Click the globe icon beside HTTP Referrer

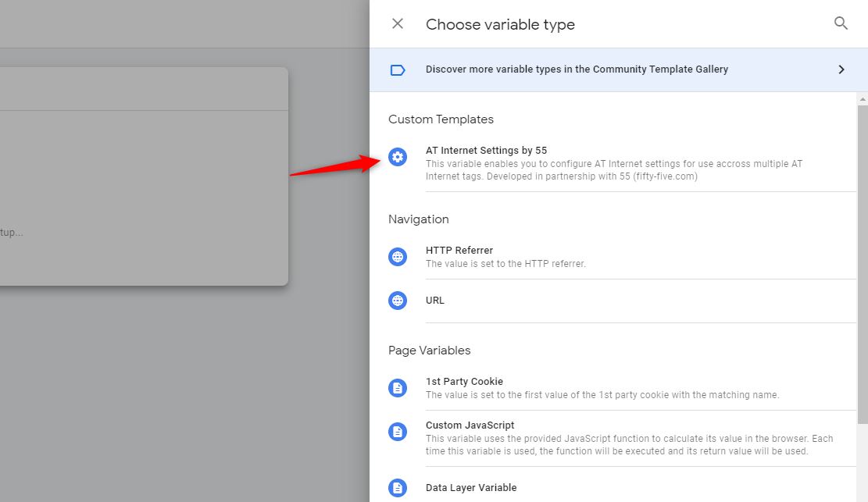click(x=398, y=257)
